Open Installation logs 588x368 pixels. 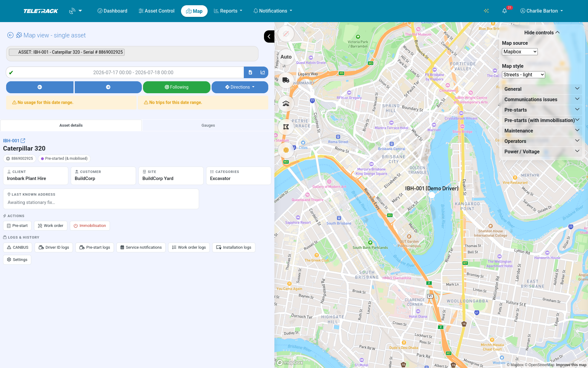point(234,247)
